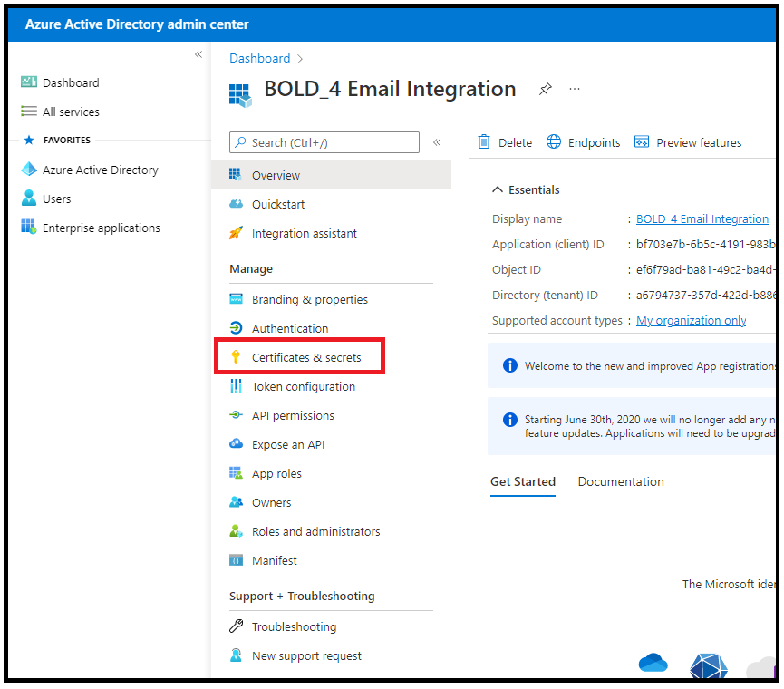Click the Integration assistant rocket icon
Image resolution: width=784 pixels, height=689 pixels.
point(236,233)
